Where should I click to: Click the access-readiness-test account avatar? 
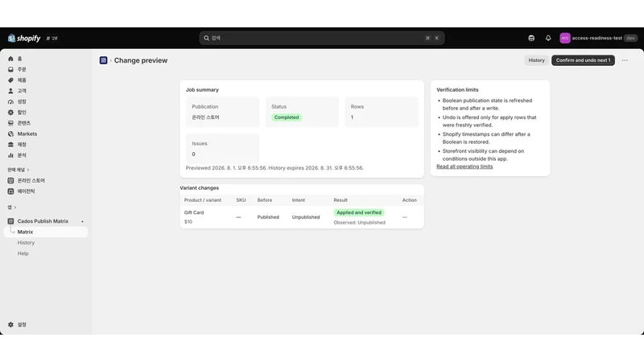point(565,38)
